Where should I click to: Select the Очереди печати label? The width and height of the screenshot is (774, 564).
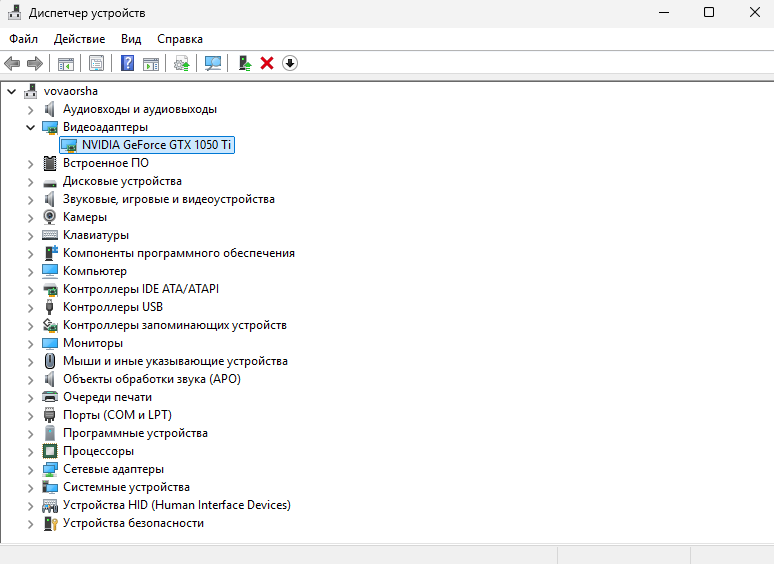[107, 397]
